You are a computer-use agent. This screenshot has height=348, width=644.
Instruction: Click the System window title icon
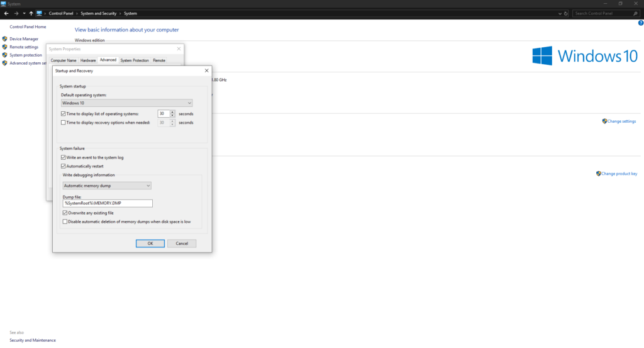tap(4, 4)
